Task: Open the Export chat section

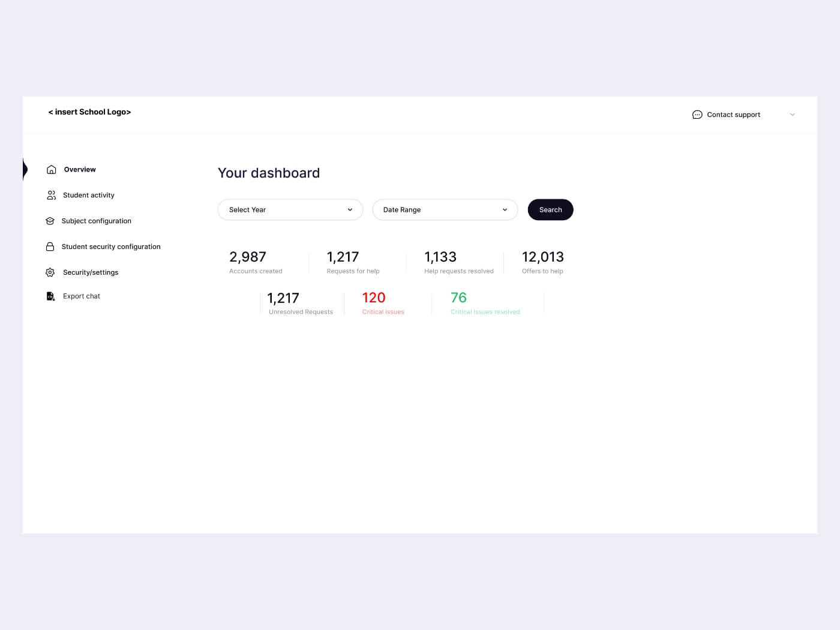Action: pyautogui.click(x=82, y=296)
